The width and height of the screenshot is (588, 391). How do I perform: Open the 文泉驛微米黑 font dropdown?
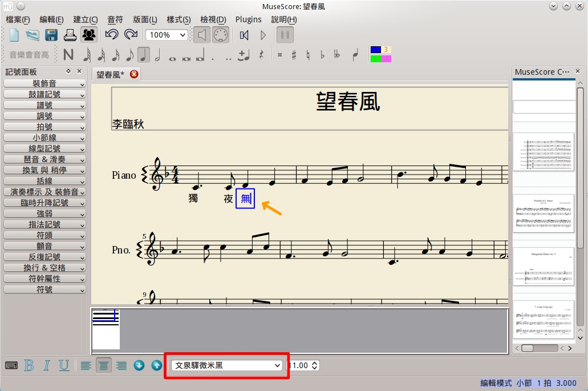226,365
